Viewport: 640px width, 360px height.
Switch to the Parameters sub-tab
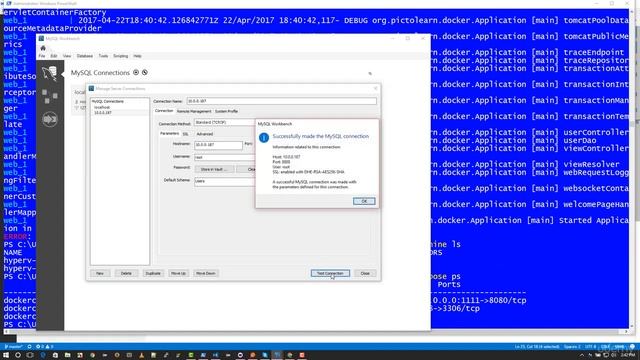tap(169, 133)
